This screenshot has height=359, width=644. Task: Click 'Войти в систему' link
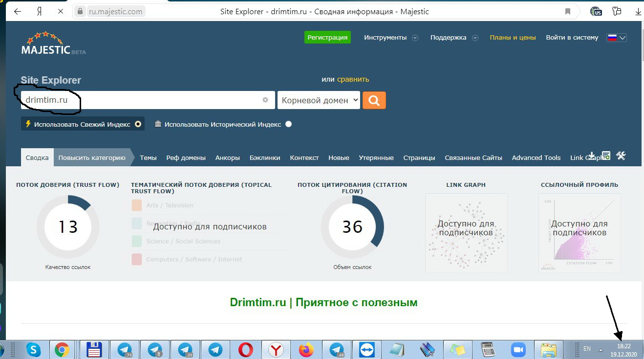click(572, 38)
